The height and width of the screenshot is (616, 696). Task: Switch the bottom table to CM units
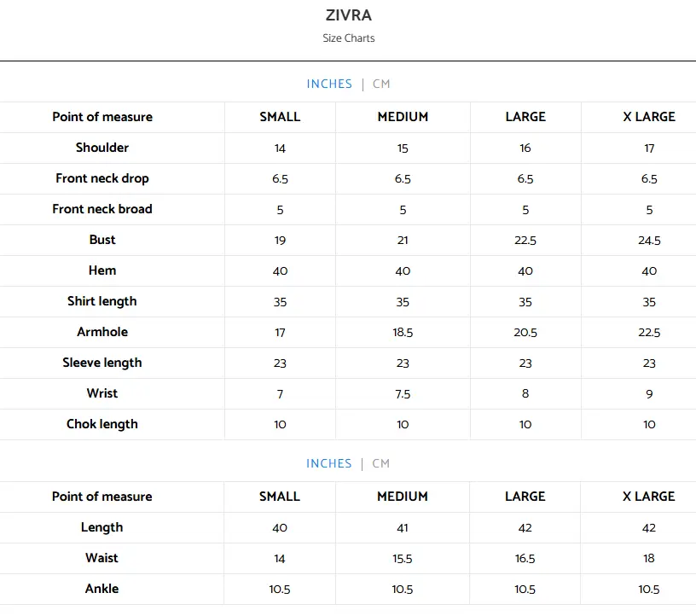381,463
